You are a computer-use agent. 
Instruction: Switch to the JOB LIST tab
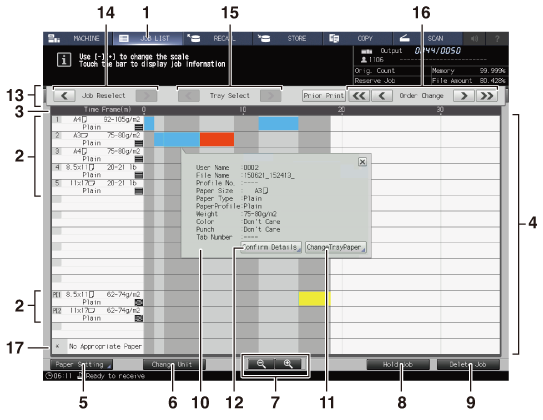tap(148, 38)
